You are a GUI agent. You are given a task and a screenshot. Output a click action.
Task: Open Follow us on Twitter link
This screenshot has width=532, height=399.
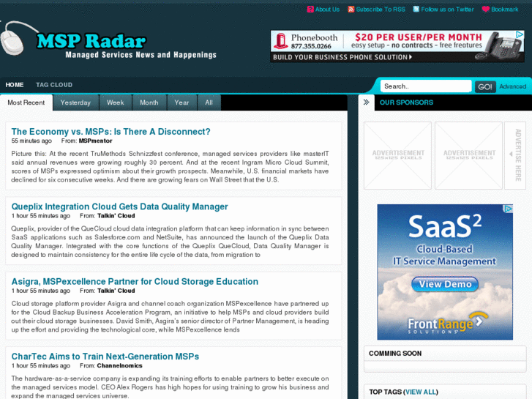click(448, 10)
